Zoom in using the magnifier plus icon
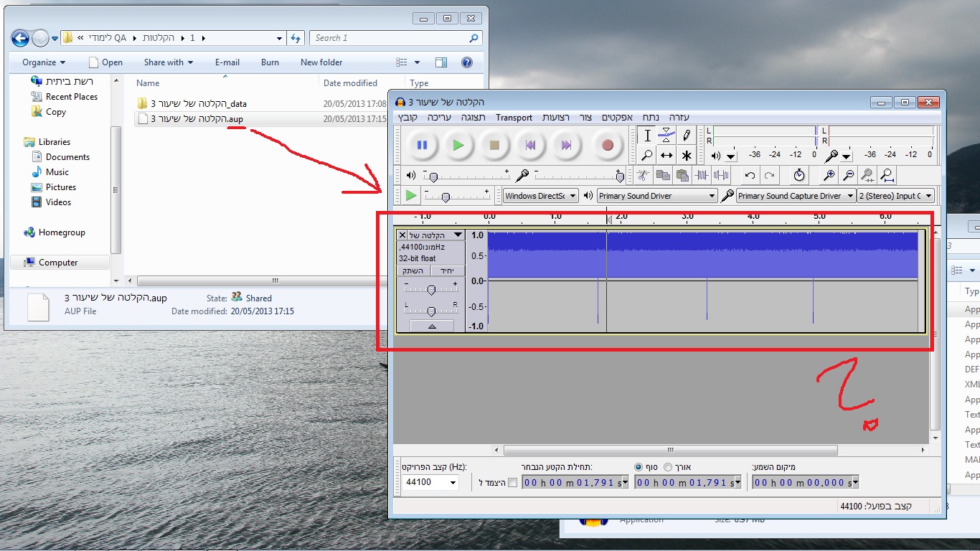 pyautogui.click(x=829, y=175)
